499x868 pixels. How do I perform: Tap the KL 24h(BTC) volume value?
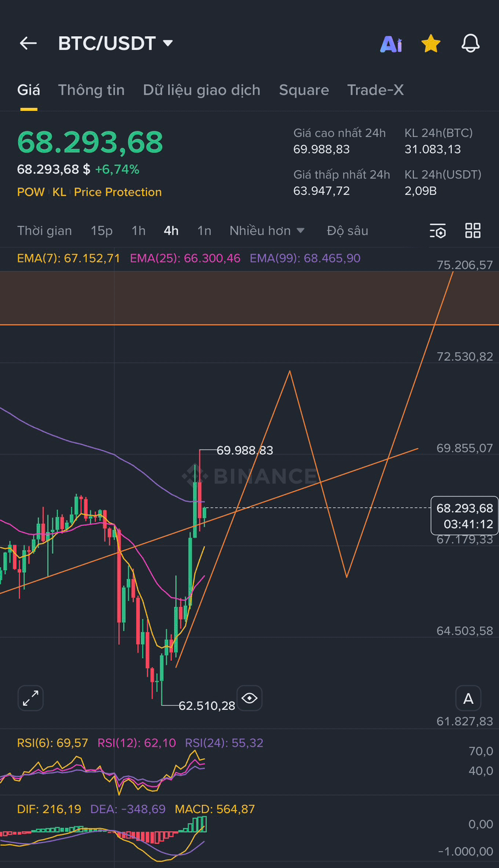pyautogui.click(x=433, y=149)
